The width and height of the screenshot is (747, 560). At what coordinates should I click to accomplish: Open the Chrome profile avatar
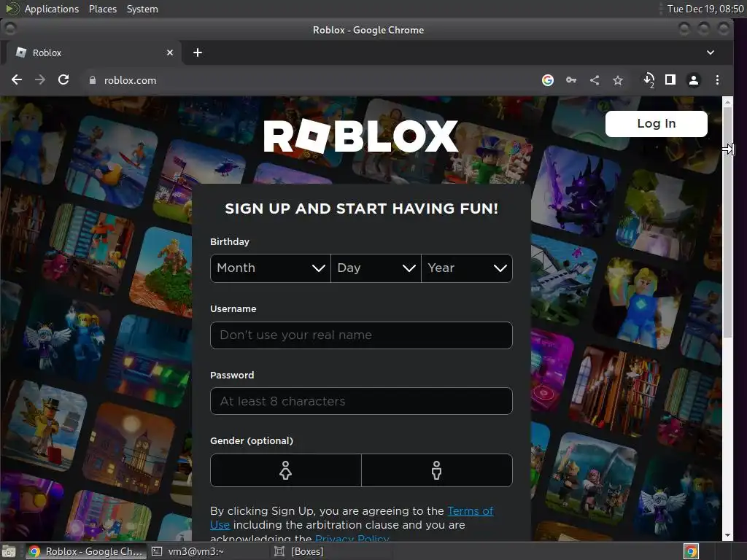[694, 80]
